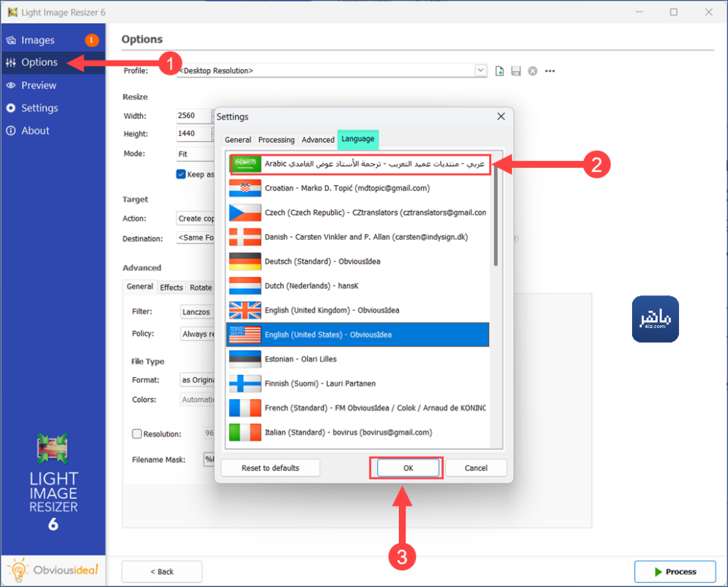This screenshot has height=587, width=728.
Task: Select Options in the sidebar
Action: pos(40,63)
